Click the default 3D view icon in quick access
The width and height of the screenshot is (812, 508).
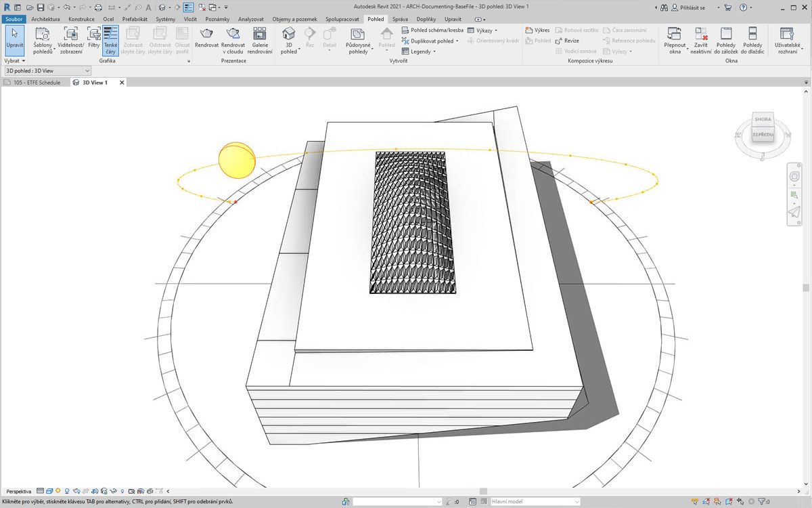[162, 7]
